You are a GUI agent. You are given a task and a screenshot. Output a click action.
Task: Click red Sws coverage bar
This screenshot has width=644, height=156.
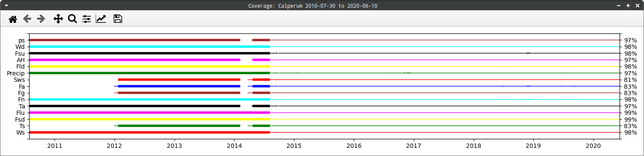pyautogui.click(x=179, y=80)
